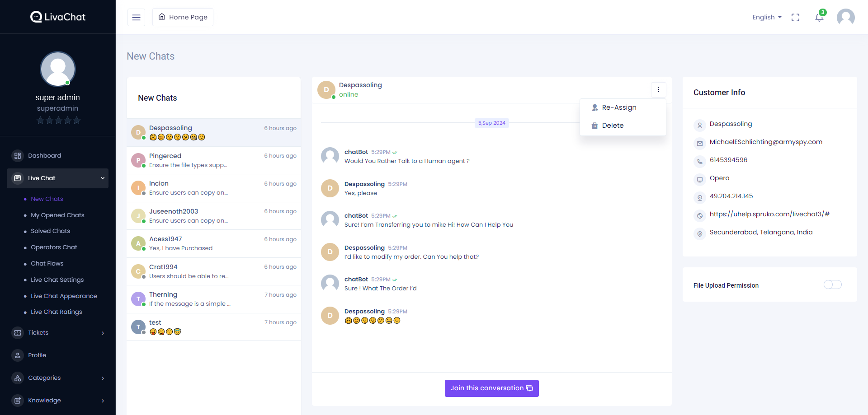This screenshot has width=868, height=415.
Task: Click the hamburger menu toggle icon
Action: click(136, 17)
